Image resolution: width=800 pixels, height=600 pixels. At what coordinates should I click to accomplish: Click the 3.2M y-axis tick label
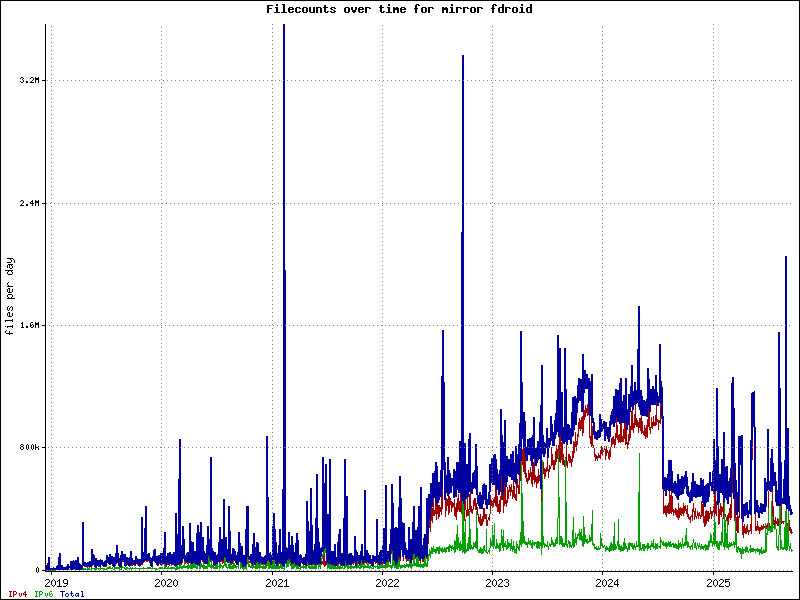pos(30,80)
